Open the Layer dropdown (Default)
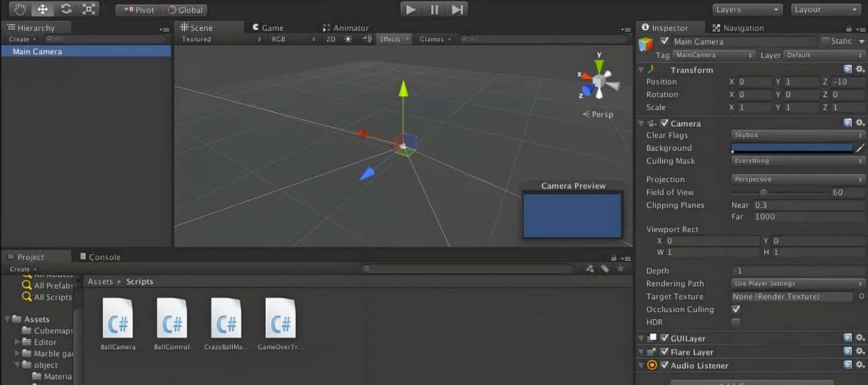 (x=824, y=55)
